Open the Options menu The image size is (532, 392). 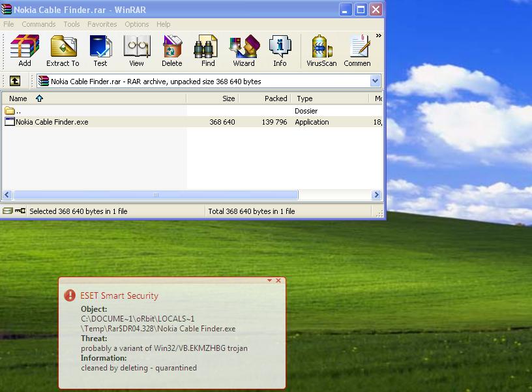[137, 24]
